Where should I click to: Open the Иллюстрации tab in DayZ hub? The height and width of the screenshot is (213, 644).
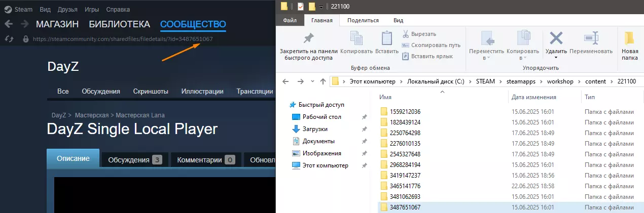pyautogui.click(x=202, y=91)
